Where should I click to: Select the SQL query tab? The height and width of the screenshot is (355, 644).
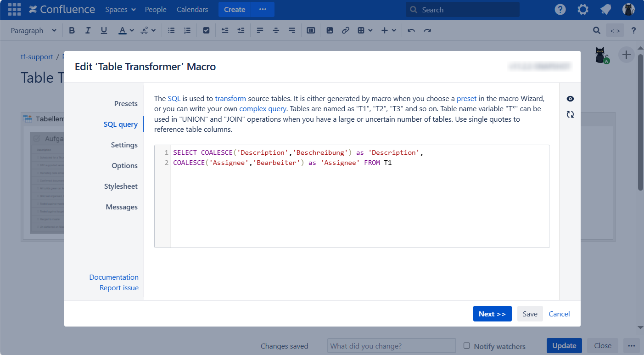[120, 124]
